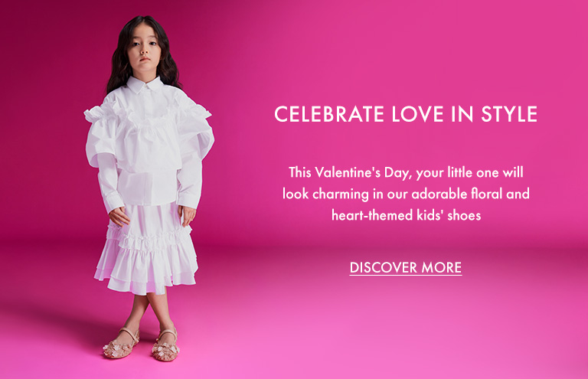Click the girl model's face

tap(144, 50)
